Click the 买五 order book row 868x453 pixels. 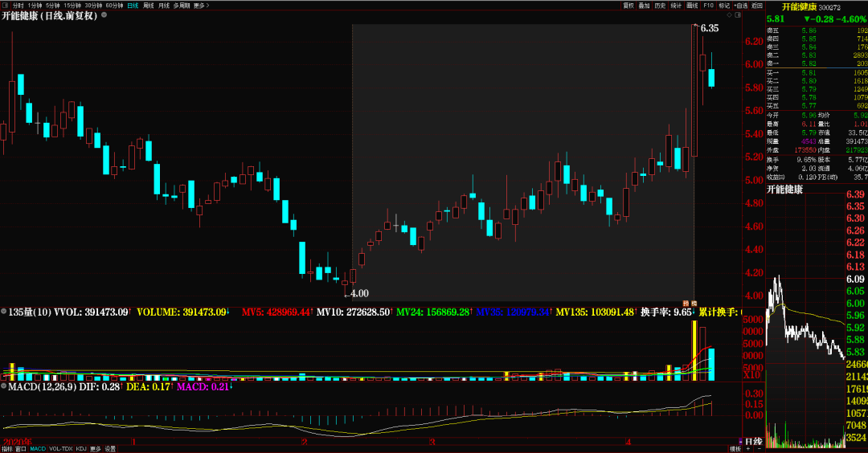click(817, 106)
